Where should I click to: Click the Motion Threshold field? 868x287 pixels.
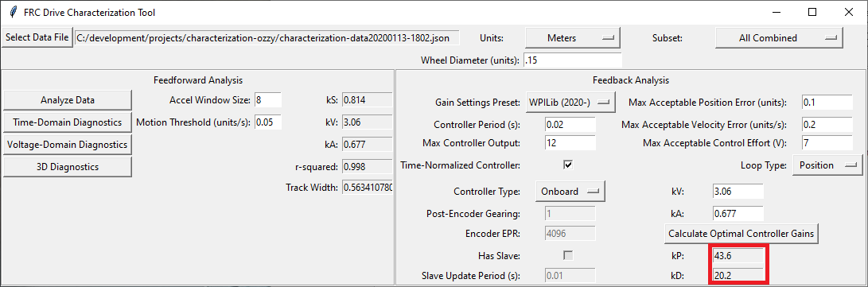click(x=268, y=122)
